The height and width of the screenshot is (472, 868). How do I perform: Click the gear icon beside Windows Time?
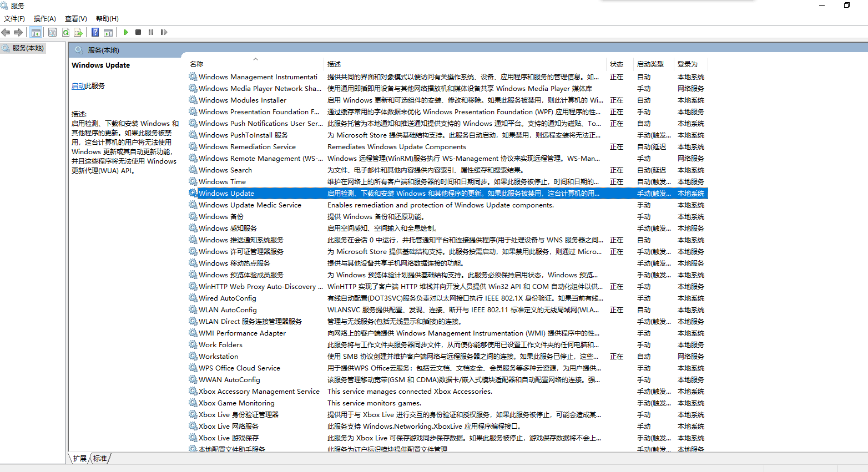193,181
